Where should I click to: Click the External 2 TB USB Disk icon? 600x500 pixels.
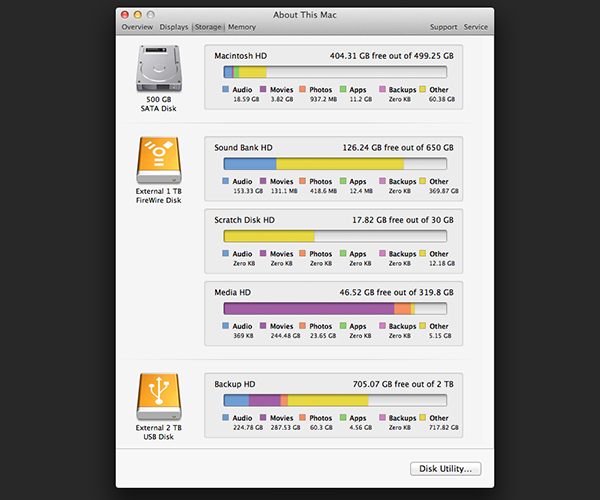click(159, 397)
